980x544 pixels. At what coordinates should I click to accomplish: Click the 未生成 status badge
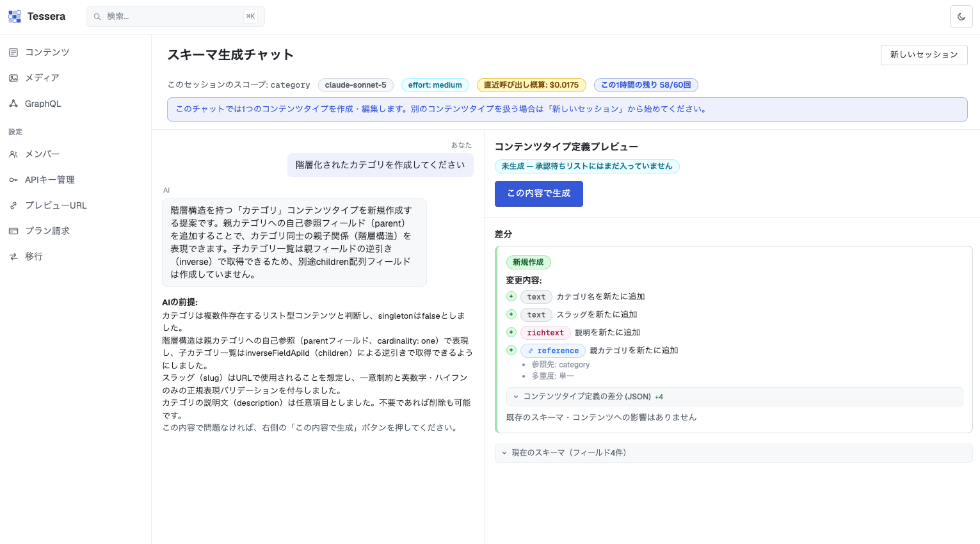(x=587, y=166)
